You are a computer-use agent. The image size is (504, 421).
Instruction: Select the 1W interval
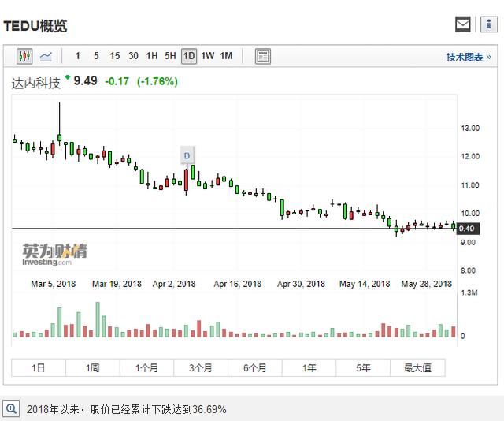208,56
